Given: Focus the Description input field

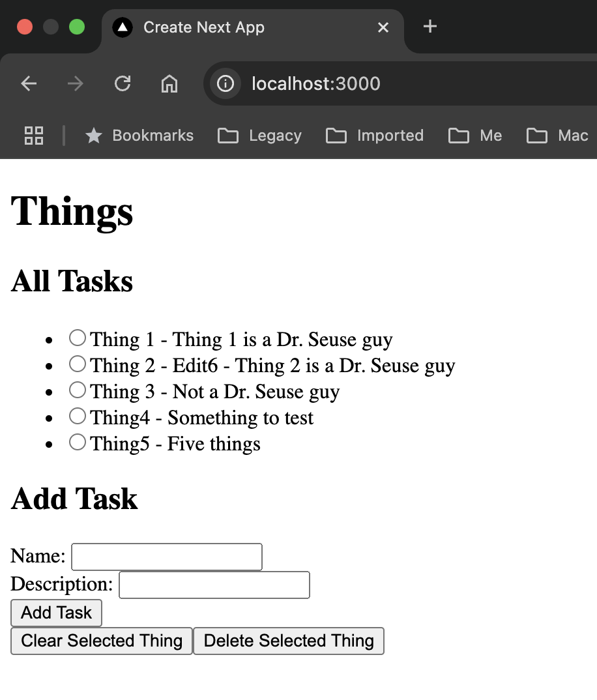Looking at the screenshot, I should coord(214,585).
